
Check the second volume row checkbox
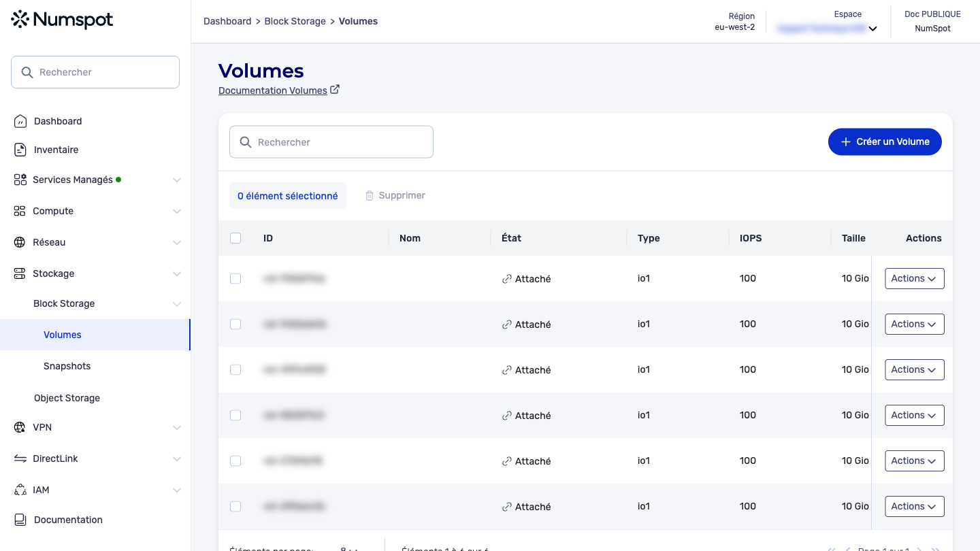tap(235, 324)
